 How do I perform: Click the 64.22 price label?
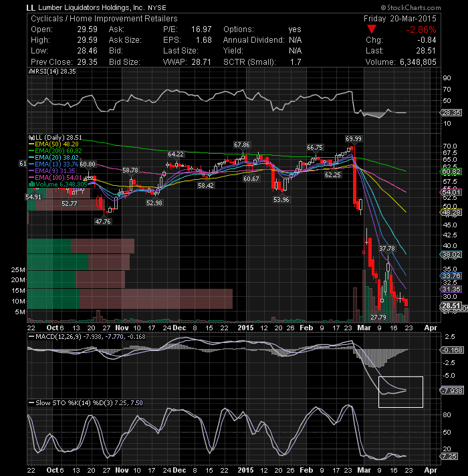pos(176,154)
